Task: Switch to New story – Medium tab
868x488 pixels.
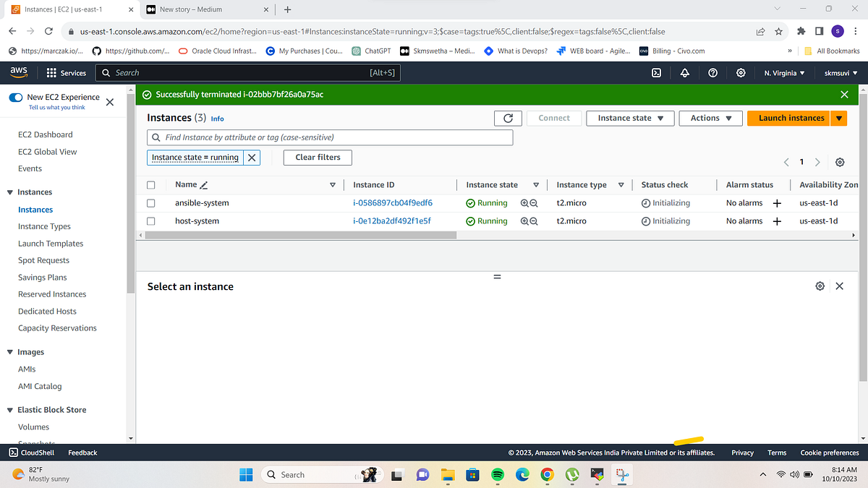Action: 206,9
